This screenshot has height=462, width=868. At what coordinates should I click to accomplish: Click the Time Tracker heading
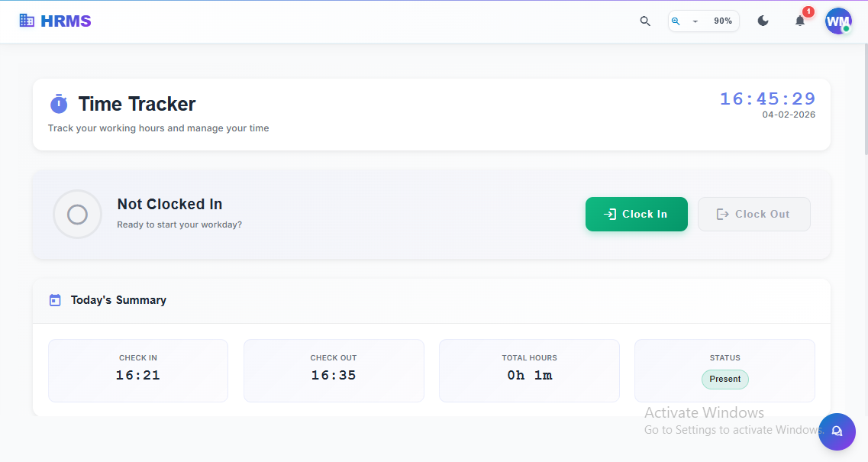pyautogui.click(x=137, y=104)
